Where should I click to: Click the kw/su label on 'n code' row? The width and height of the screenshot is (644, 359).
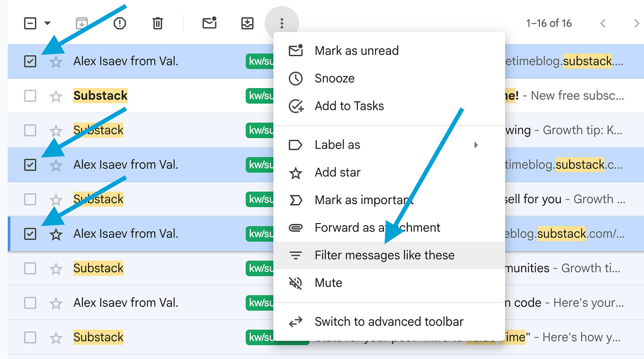[260, 303]
